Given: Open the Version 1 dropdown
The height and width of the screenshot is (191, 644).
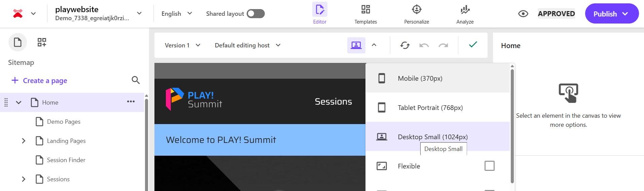Looking at the screenshot, I should pos(182,45).
